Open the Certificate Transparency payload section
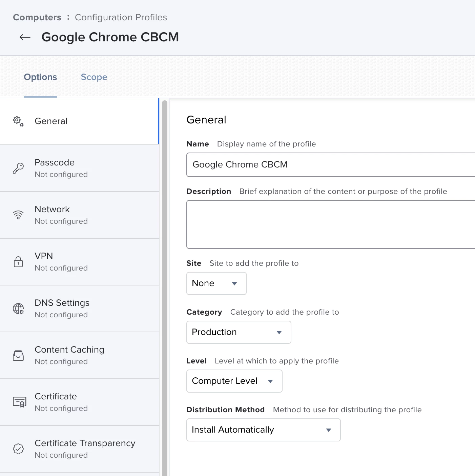Viewport: 475px width, 476px height. (80, 449)
